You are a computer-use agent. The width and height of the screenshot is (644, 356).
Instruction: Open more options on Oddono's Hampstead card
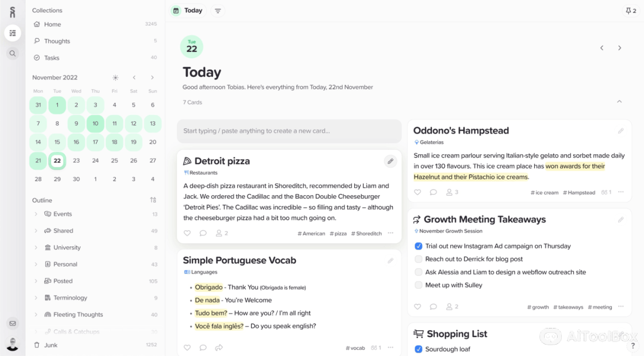621,192
